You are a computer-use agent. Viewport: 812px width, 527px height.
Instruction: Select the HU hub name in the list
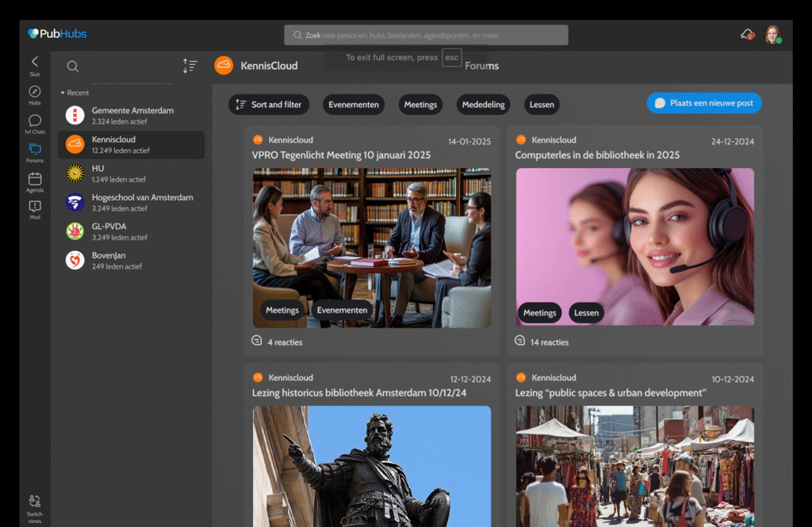98,168
